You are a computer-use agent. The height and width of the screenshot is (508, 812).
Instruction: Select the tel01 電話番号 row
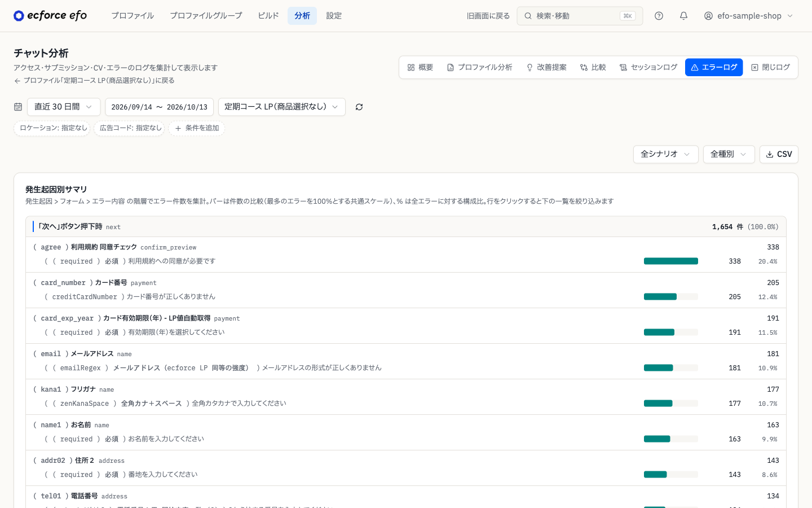point(406,497)
